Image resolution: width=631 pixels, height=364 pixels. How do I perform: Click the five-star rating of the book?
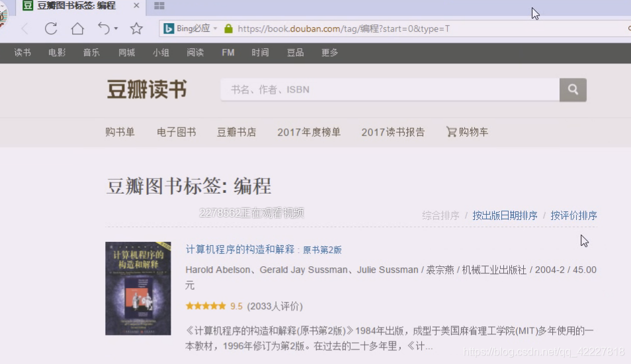point(206,306)
